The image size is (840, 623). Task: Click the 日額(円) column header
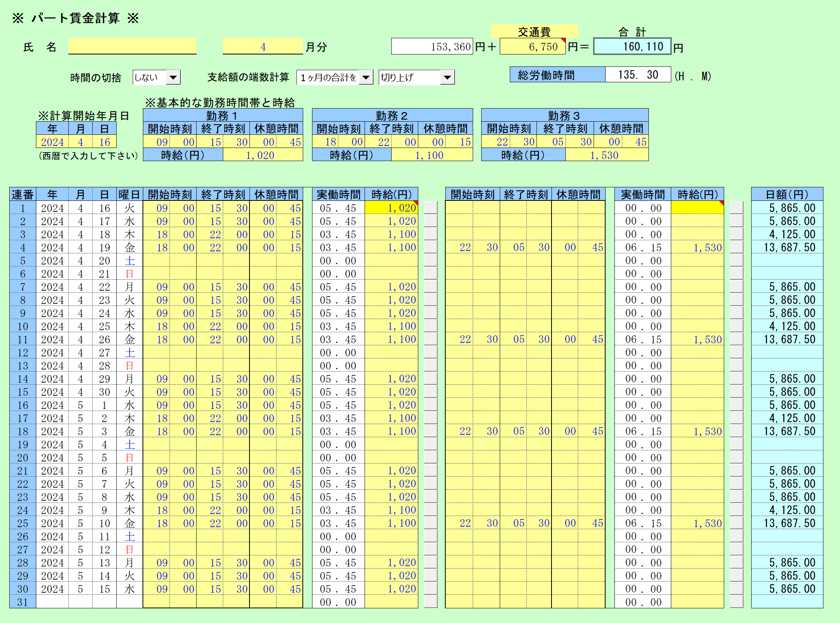(x=787, y=194)
